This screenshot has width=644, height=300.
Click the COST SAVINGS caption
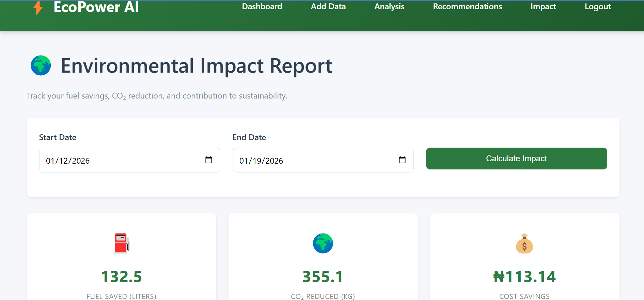point(524,296)
